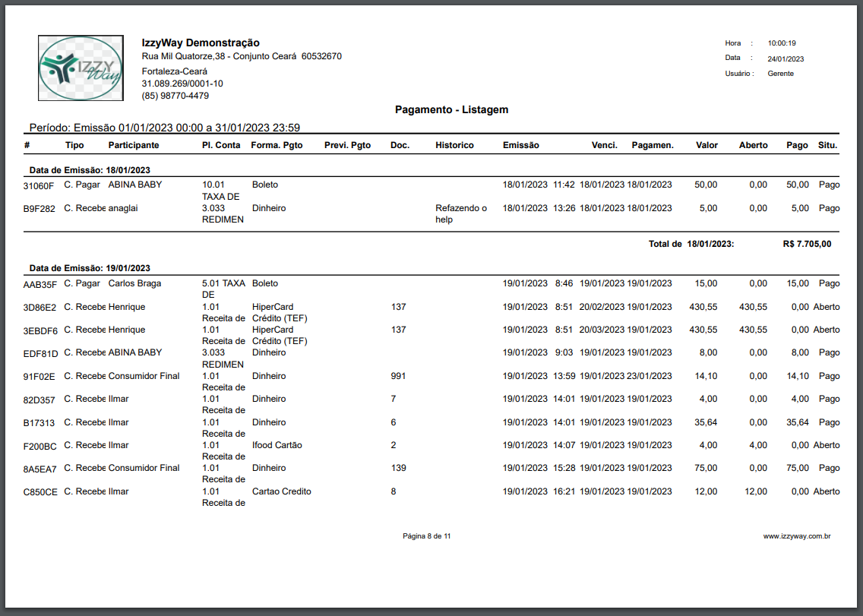Screen dimensions: 863x616
Task: Click the time 10:00:19 in header
Action: 782,43
